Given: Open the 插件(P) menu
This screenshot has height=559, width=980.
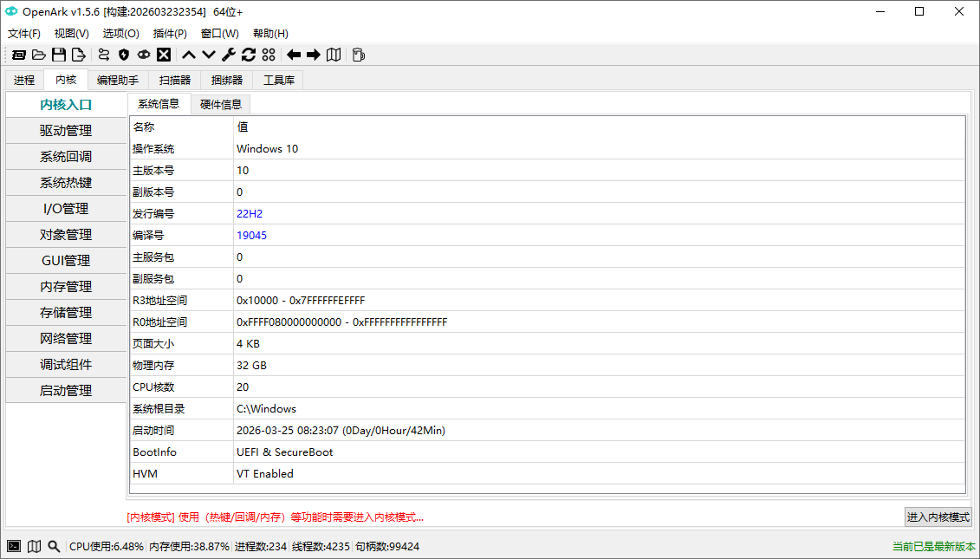Looking at the screenshot, I should click(170, 33).
